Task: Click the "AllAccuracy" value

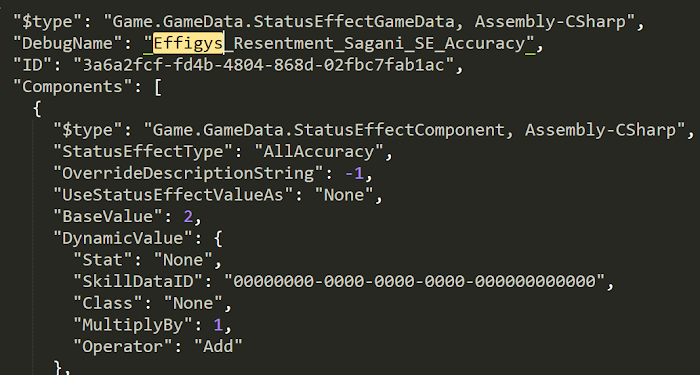Action: pos(319,152)
